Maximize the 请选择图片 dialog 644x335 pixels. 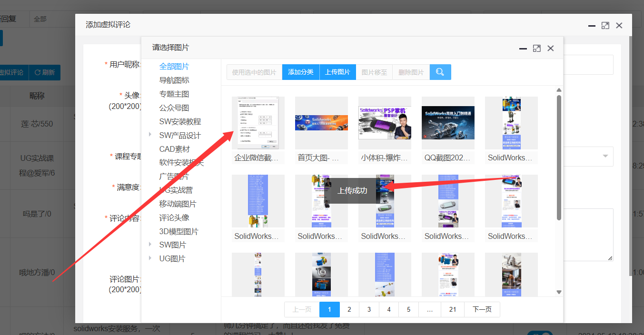tap(536, 49)
